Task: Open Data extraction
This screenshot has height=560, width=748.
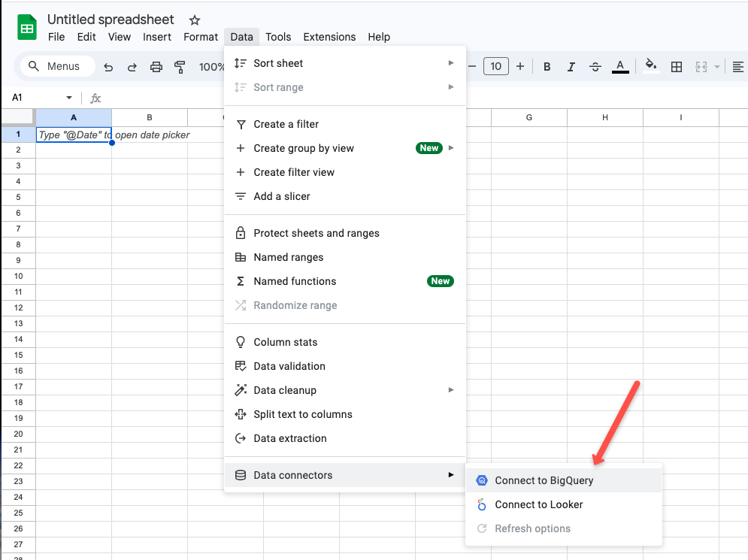Action: click(x=345, y=438)
